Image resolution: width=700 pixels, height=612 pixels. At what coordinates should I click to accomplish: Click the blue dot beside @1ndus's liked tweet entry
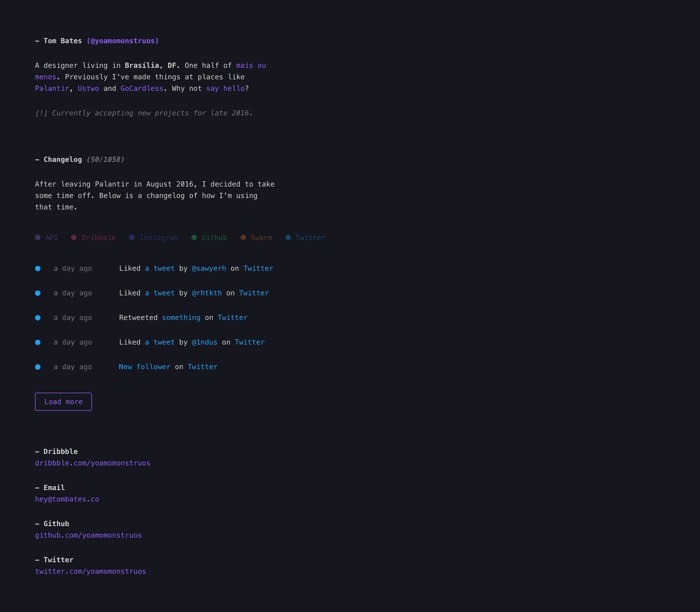click(x=37, y=342)
